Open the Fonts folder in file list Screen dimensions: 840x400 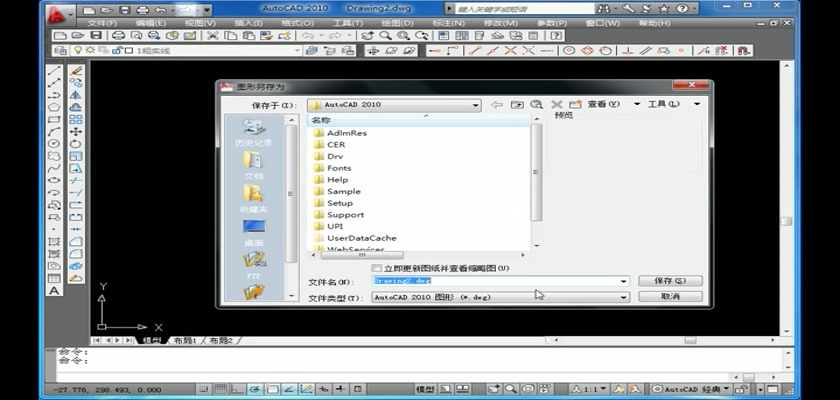tap(339, 168)
